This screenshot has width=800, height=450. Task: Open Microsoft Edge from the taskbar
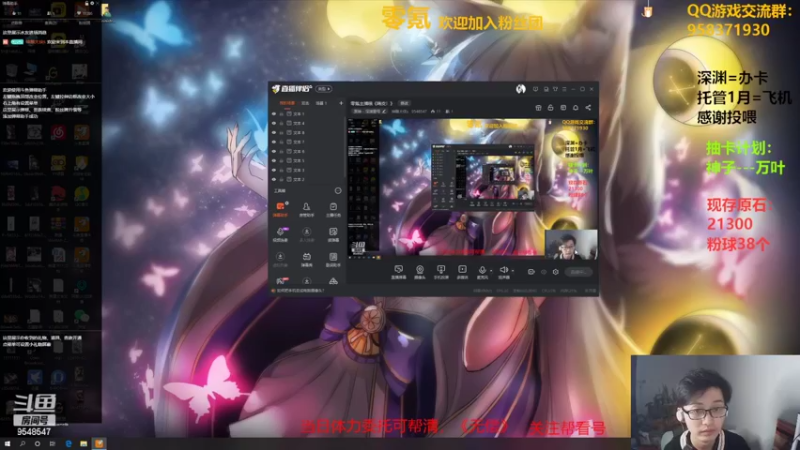coord(68,444)
